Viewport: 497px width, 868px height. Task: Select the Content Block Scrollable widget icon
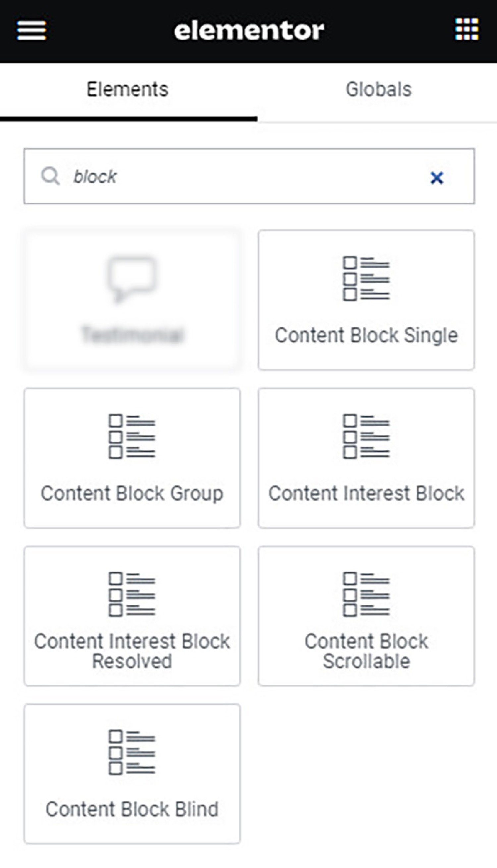click(x=366, y=594)
